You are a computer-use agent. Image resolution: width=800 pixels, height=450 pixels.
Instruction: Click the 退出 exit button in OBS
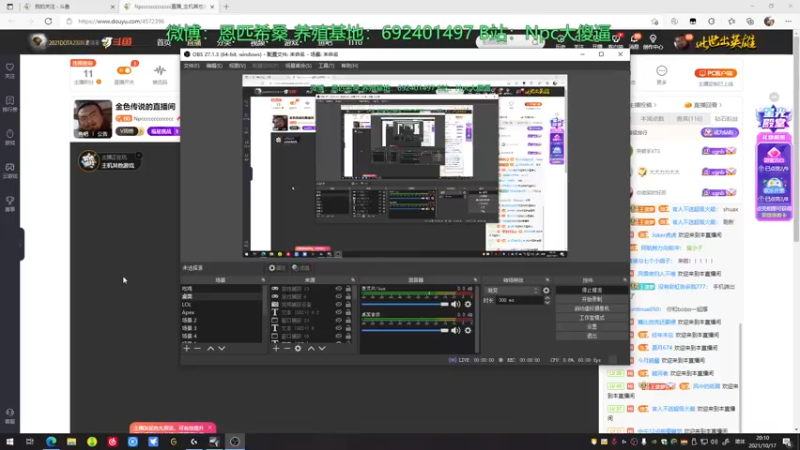point(592,336)
